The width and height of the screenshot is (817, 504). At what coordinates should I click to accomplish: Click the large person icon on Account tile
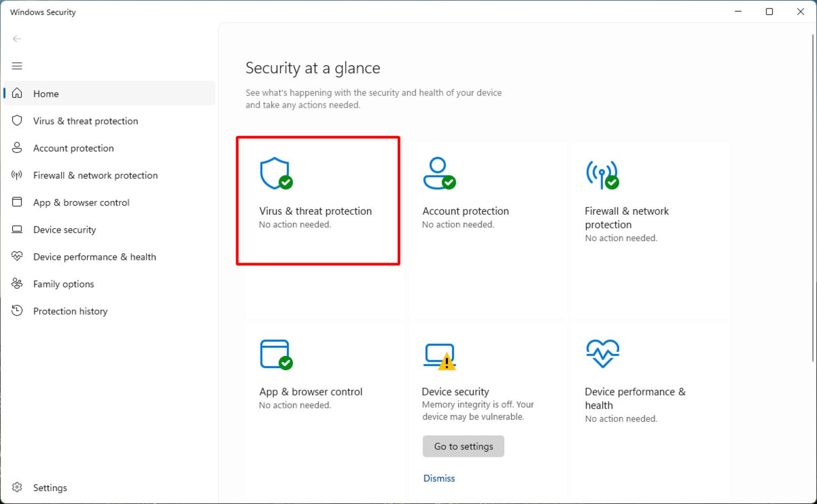tap(439, 173)
